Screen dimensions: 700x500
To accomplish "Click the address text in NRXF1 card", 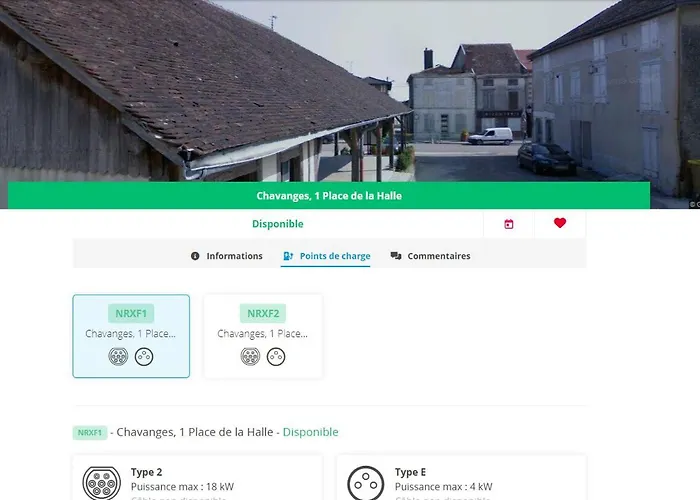I will pos(130,333).
